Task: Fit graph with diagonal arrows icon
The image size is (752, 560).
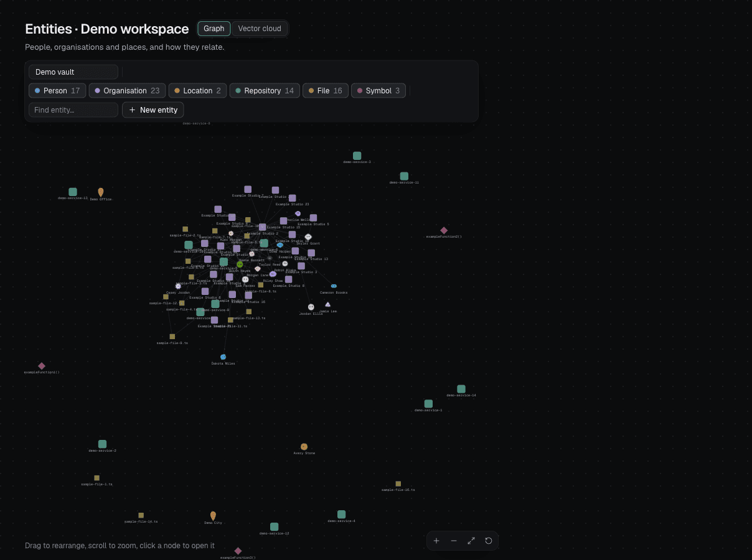Action: (471, 541)
